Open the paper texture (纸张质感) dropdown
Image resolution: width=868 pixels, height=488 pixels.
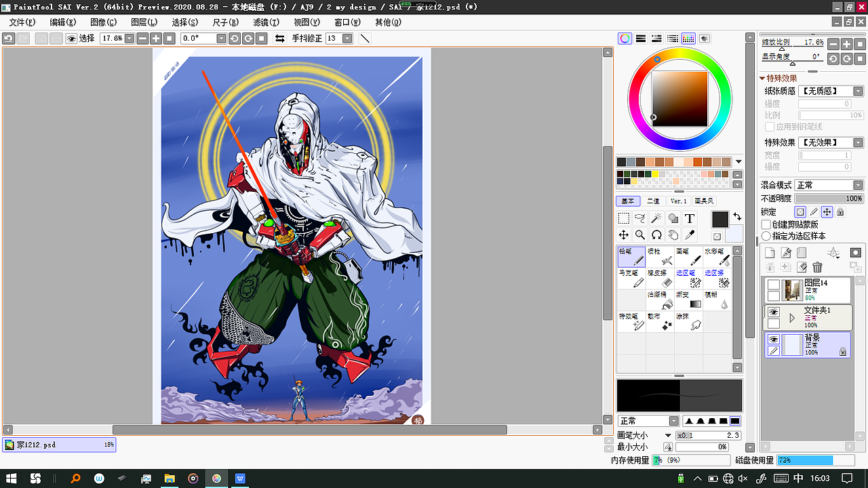point(831,91)
